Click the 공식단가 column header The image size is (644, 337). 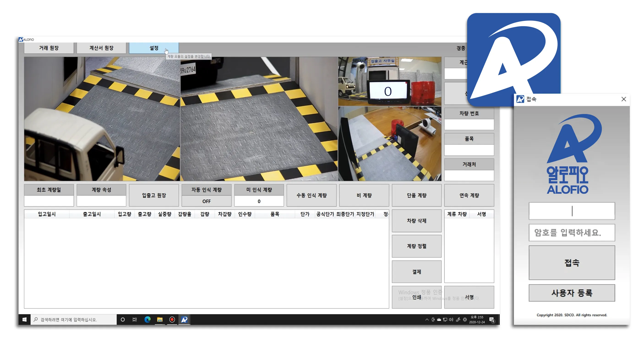tap(325, 214)
